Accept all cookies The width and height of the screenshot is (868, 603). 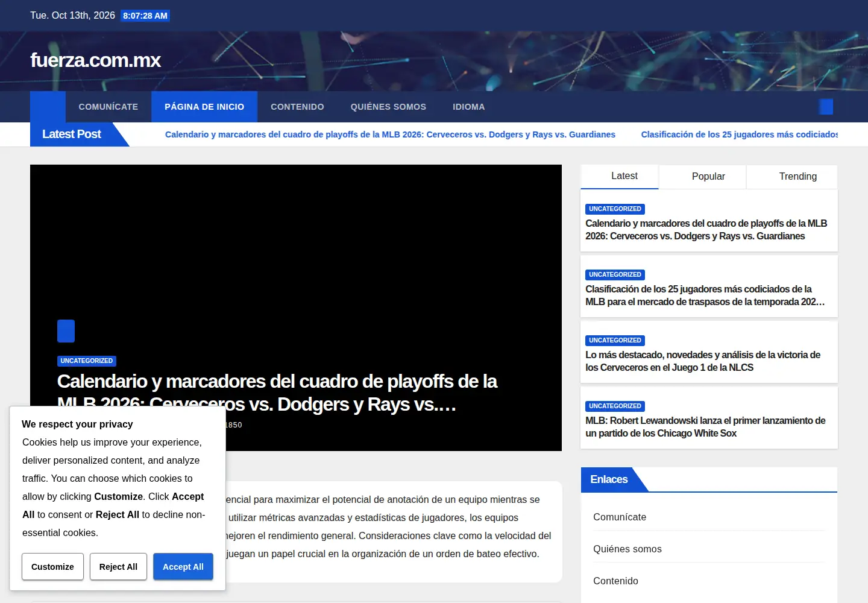pos(183,567)
